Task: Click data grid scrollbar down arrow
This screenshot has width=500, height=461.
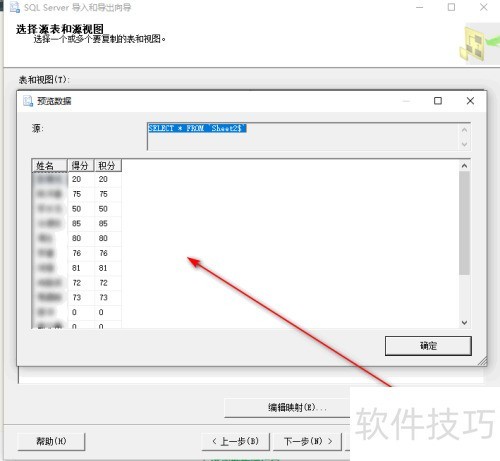Action: coord(464,322)
